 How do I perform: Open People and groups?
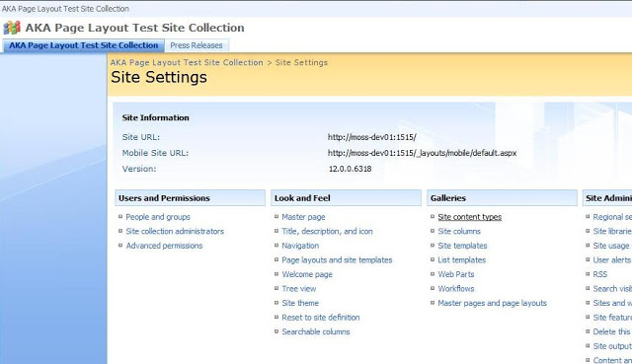tap(158, 217)
